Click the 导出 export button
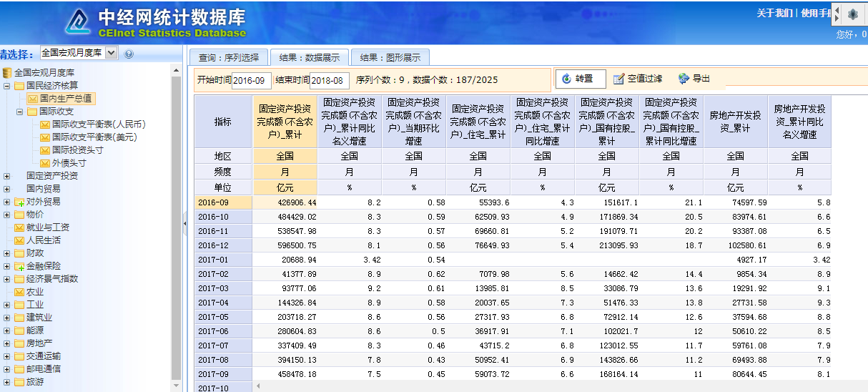Image resolution: width=868 pixels, height=392 pixels. tap(694, 79)
